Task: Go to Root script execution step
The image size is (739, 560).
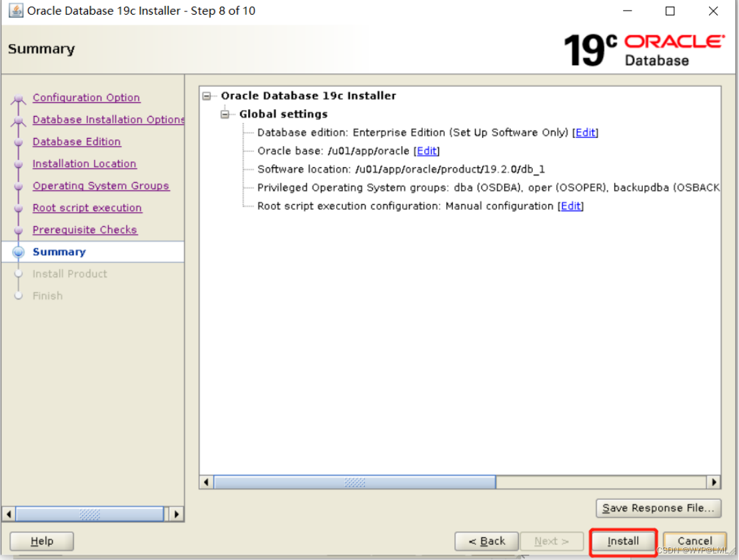Action: pyautogui.click(x=87, y=208)
